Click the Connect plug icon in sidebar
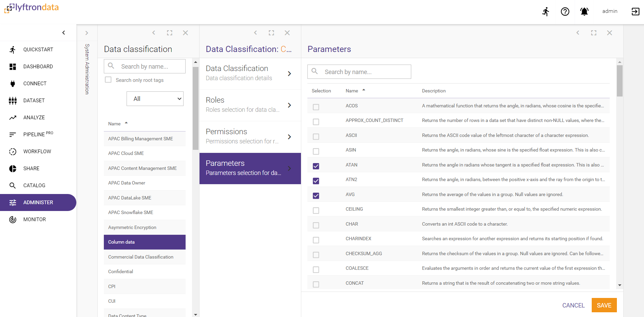 pyautogui.click(x=13, y=84)
